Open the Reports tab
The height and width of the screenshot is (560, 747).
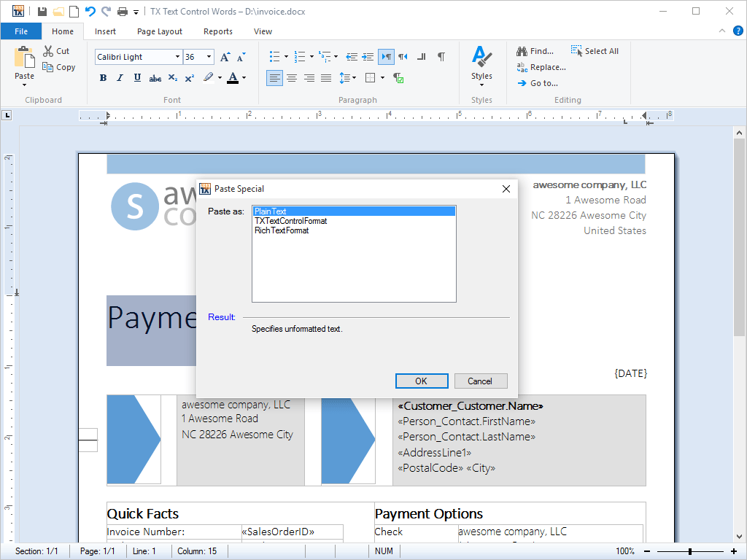[218, 31]
